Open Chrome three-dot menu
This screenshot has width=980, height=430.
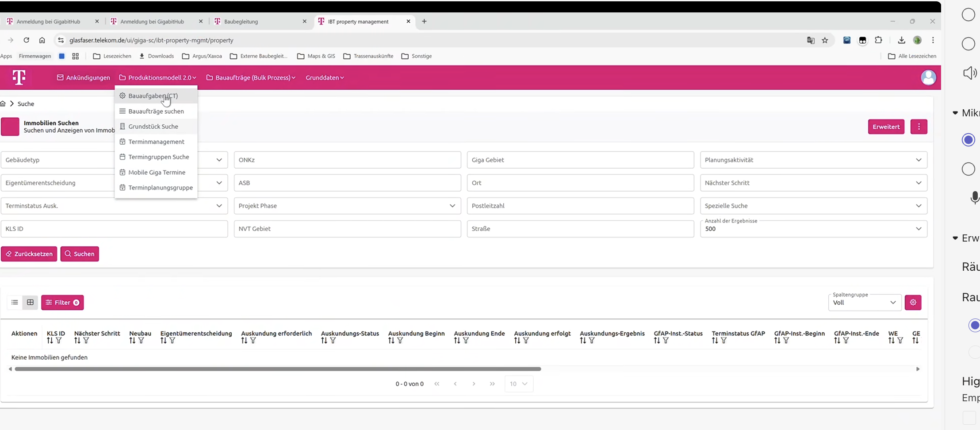point(933,40)
